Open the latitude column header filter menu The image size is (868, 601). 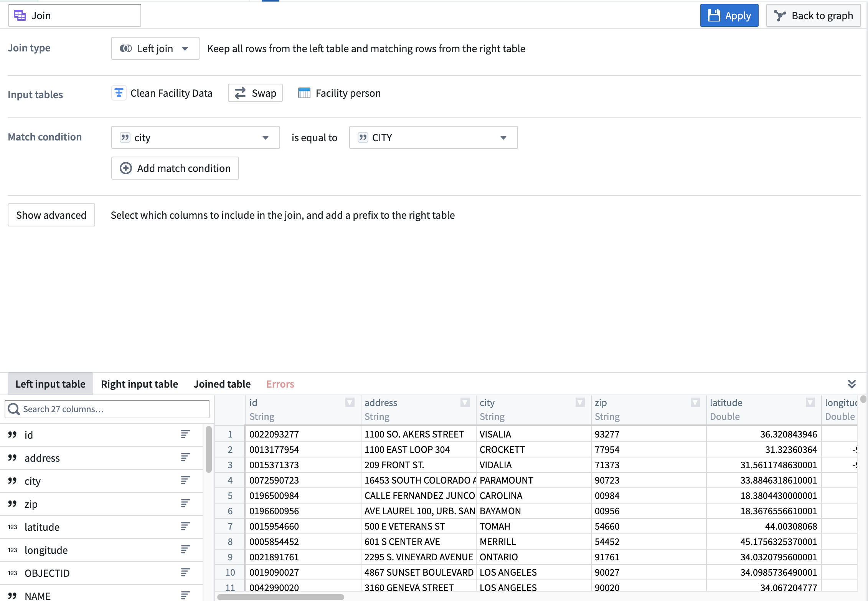point(810,403)
